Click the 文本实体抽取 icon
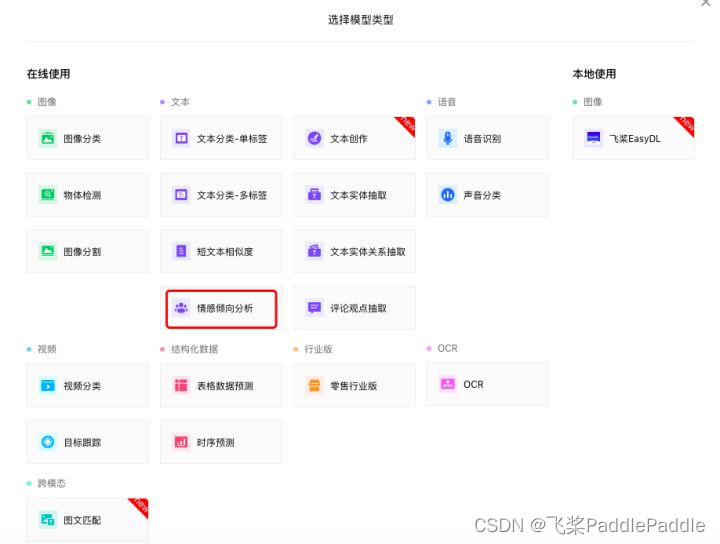 coord(315,195)
